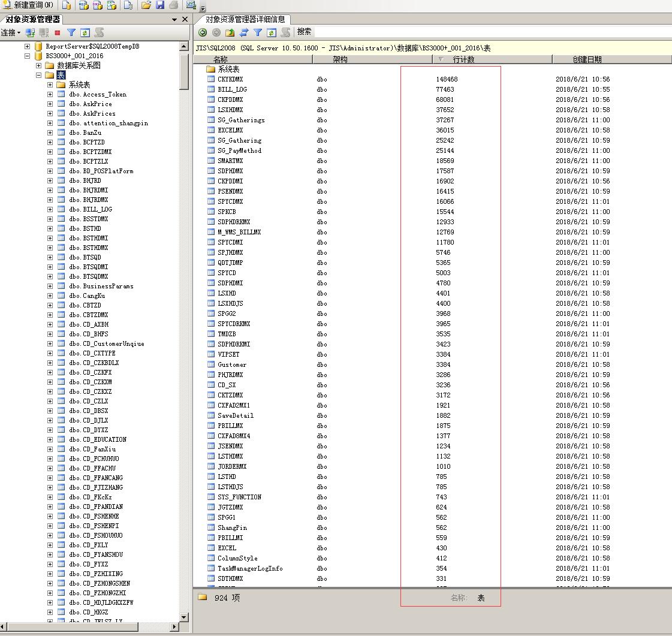Click the Database Engine Query icon
The image size is (672, 636).
pyautogui.click(x=67, y=5)
